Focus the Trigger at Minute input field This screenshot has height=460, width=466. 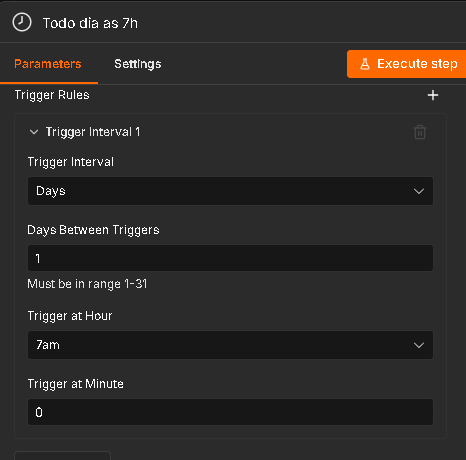230,412
